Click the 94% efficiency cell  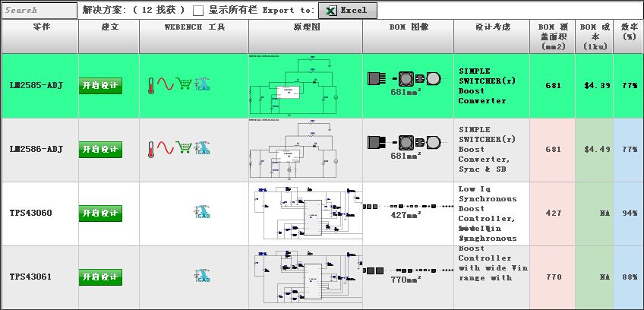tap(630, 213)
